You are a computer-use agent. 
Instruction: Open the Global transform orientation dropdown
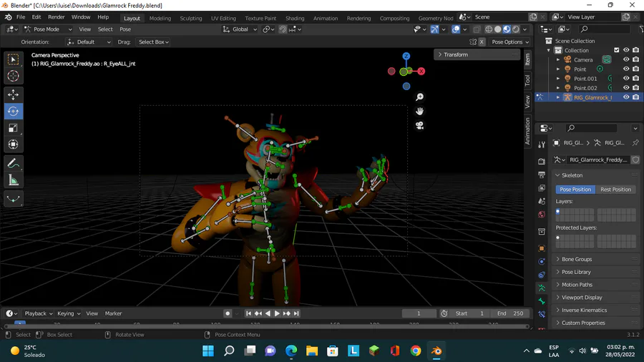tap(240, 29)
